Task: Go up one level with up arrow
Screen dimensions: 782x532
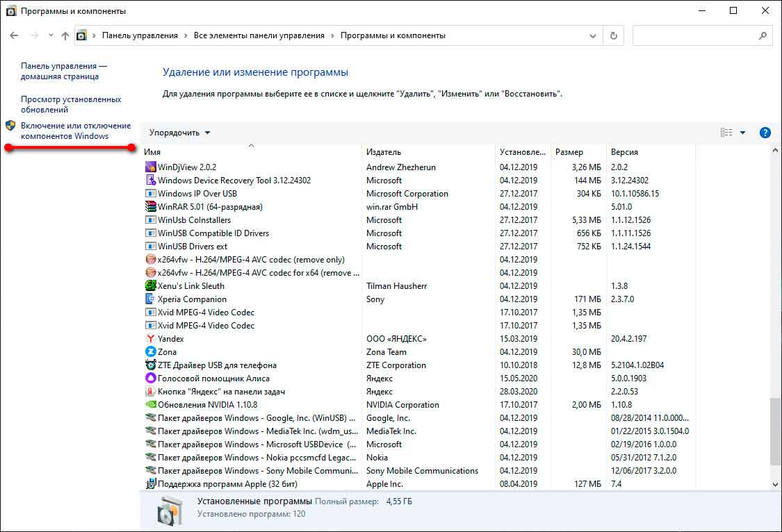Action: (65, 35)
